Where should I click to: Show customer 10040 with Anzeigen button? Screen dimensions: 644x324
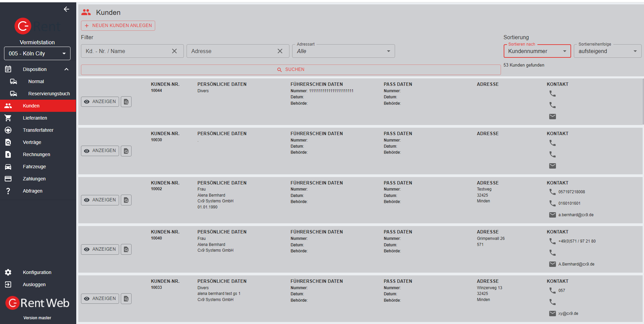pos(100,249)
